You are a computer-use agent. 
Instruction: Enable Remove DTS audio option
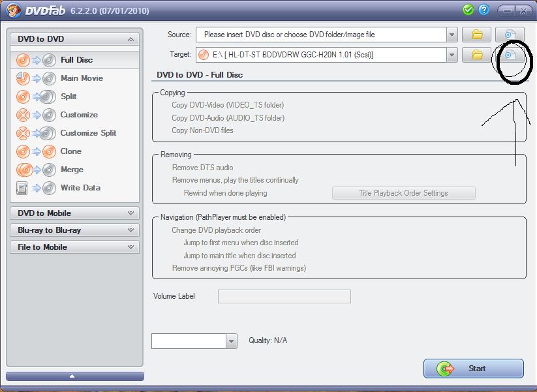[x=202, y=168]
